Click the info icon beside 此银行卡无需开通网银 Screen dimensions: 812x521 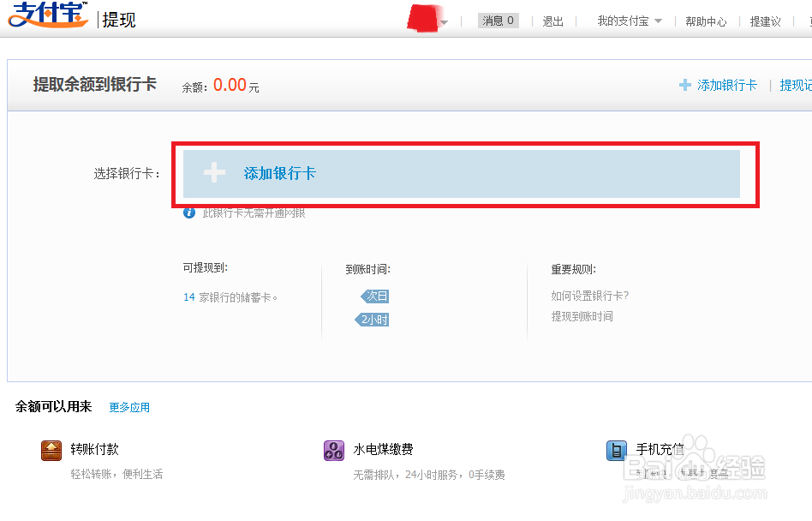tap(189, 213)
